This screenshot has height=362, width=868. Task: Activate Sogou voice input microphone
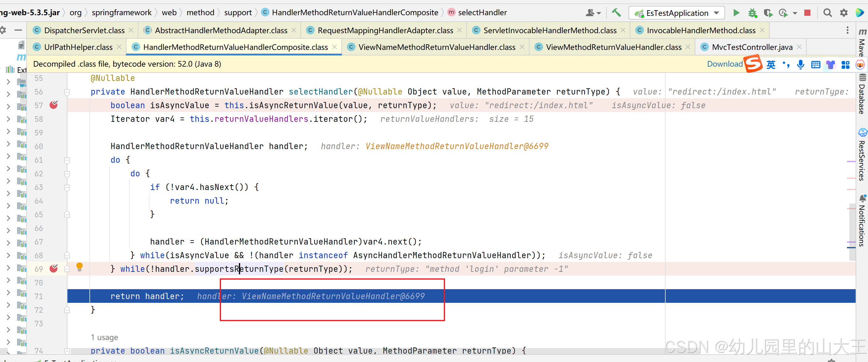pyautogui.click(x=801, y=64)
